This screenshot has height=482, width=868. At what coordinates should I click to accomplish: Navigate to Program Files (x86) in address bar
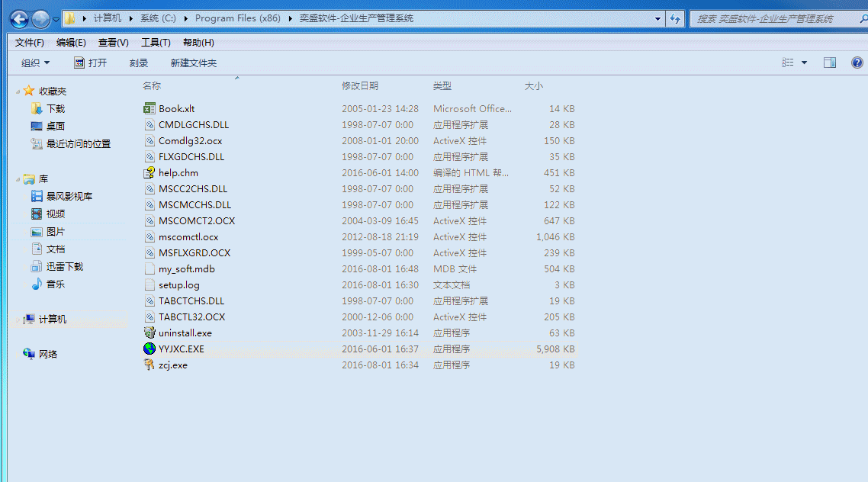point(237,18)
